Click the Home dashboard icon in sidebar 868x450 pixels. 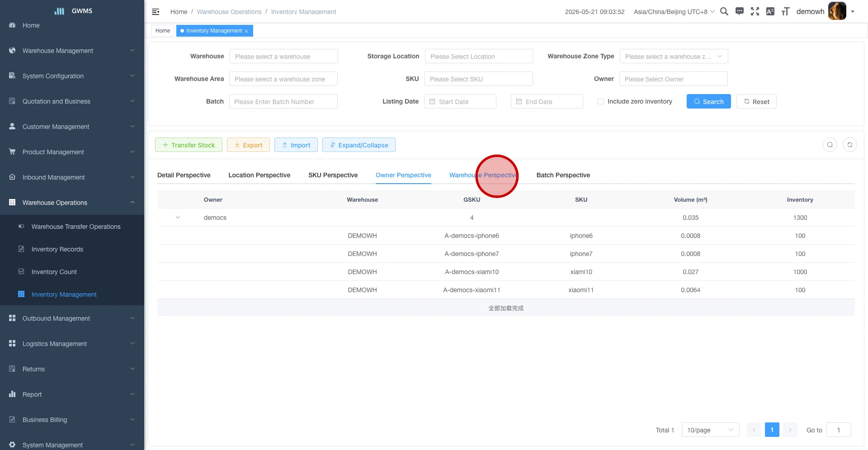point(12,25)
